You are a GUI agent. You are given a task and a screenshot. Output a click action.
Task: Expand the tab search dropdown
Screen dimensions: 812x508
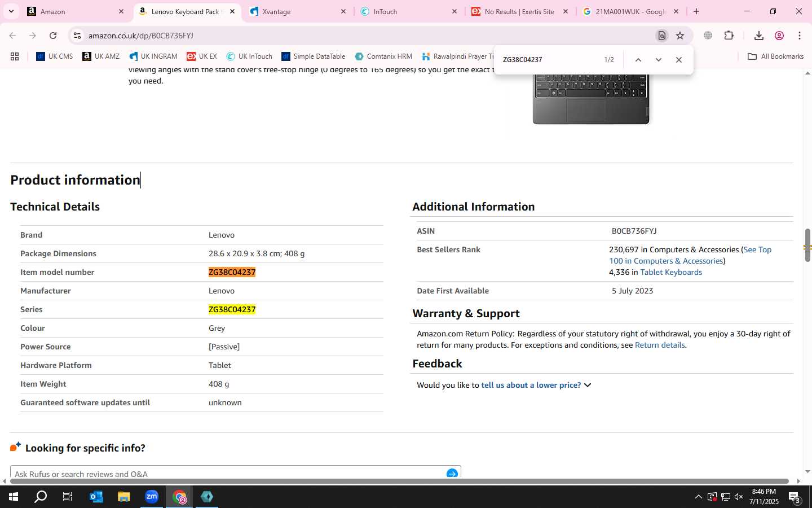pyautogui.click(x=11, y=11)
